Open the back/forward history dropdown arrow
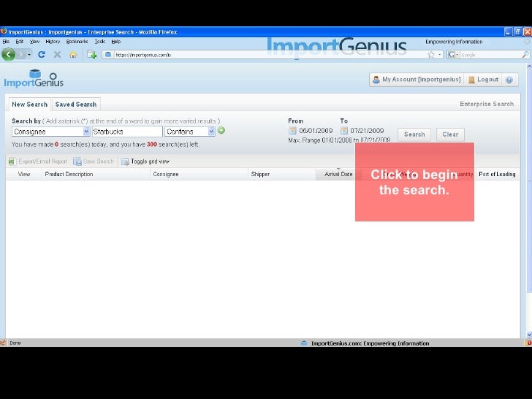 pyautogui.click(x=29, y=55)
